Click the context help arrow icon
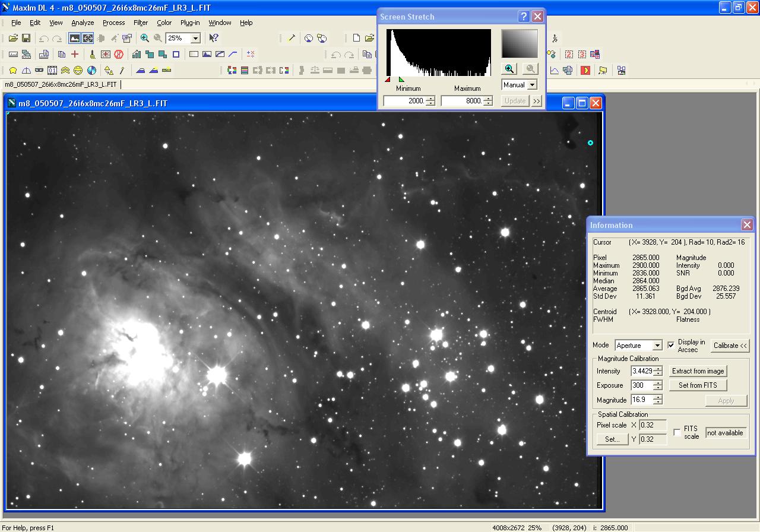 click(x=214, y=38)
